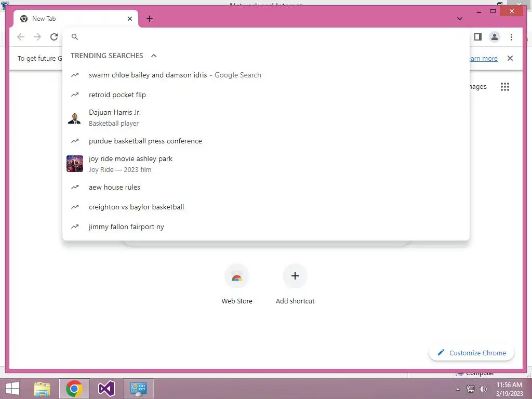
Task: Click trending arrow icon beside retroid pocket flip
Action: (75, 95)
